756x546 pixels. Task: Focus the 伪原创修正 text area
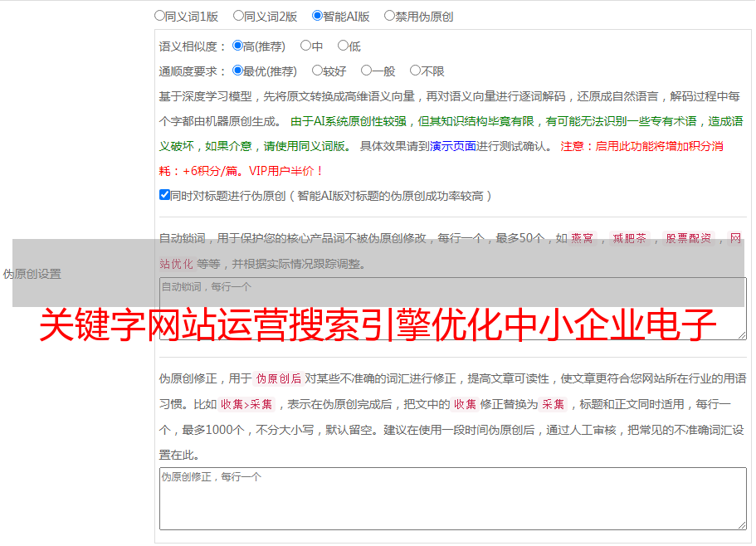pos(452,499)
